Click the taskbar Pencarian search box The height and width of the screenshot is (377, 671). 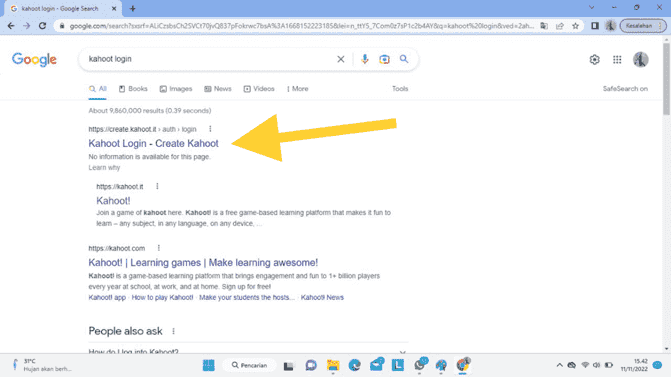coord(250,365)
